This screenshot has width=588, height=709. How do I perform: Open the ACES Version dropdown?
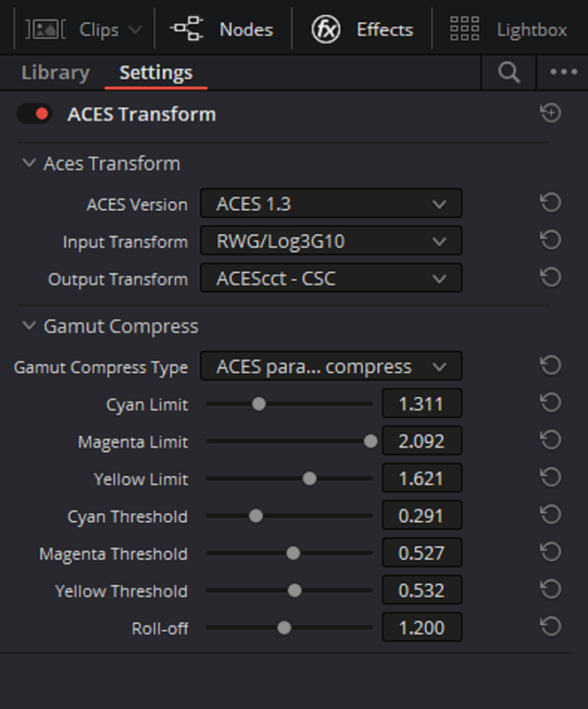331,204
